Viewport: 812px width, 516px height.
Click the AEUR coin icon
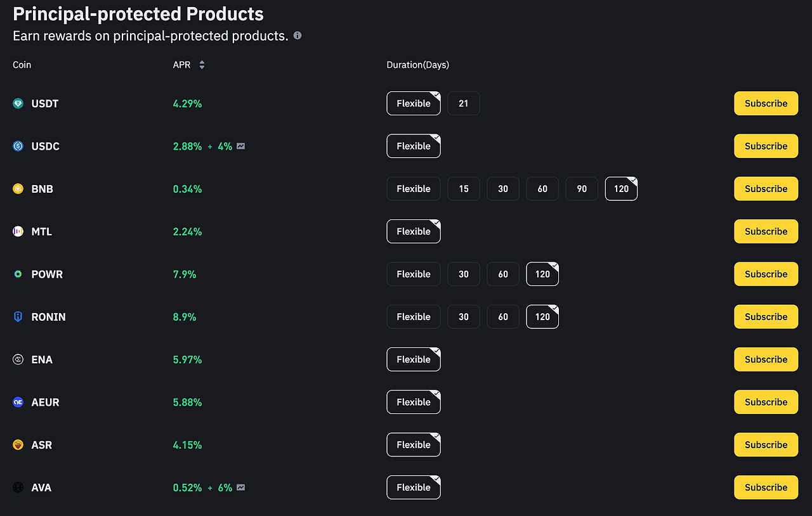(x=18, y=402)
